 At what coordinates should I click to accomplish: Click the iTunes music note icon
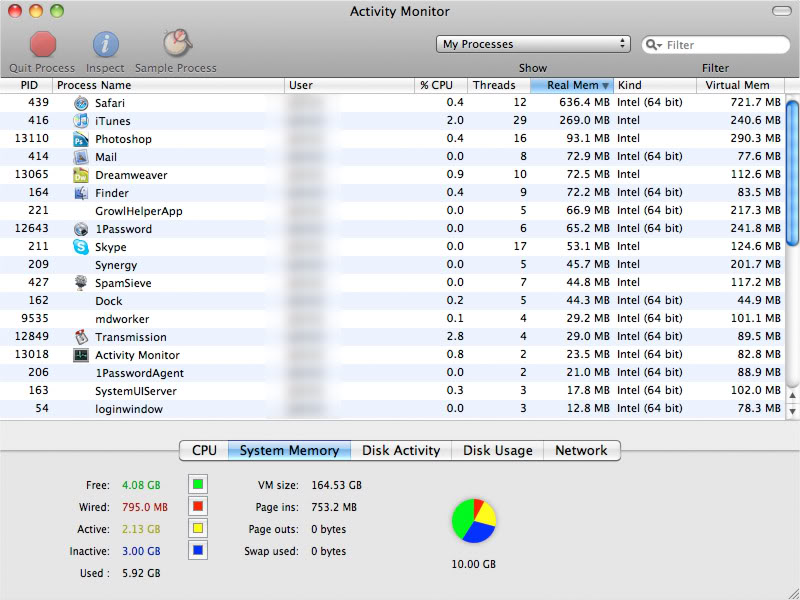pyautogui.click(x=81, y=121)
